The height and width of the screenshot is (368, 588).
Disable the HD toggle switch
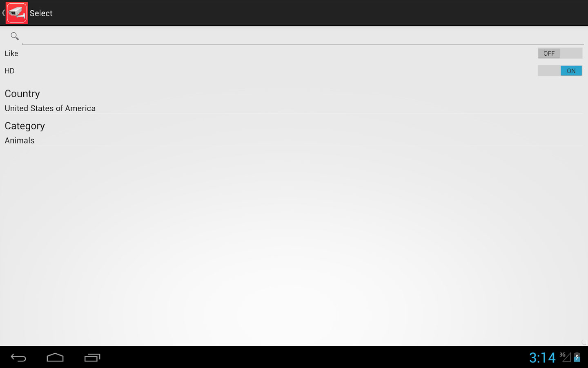pyautogui.click(x=560, y=71)
